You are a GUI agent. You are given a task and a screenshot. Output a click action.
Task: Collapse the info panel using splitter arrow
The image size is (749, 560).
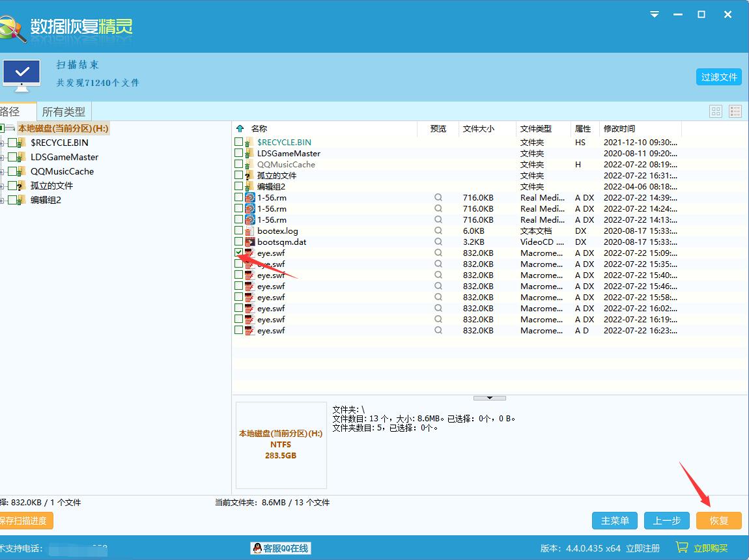[x=489, y=397]
